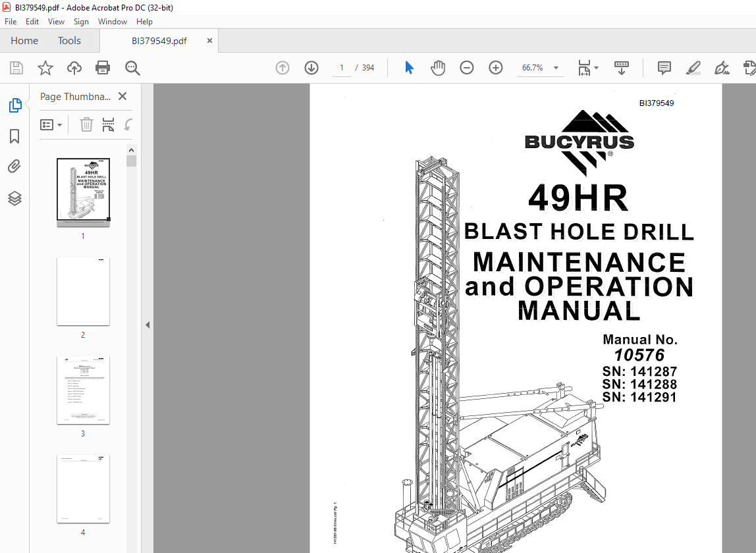Open the find text magnifier

pos(132,68)
